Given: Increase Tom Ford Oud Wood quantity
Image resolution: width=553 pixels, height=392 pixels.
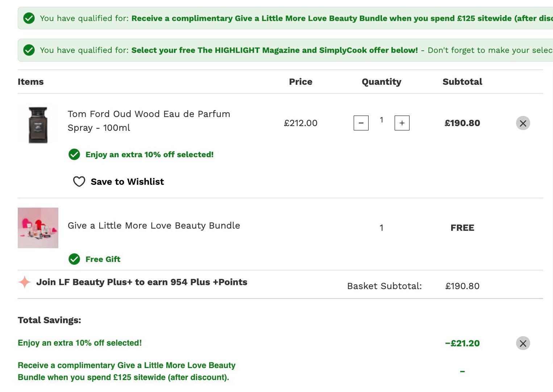Looking at the screenshot, I should pyautogui.click(x=402, y=123).
